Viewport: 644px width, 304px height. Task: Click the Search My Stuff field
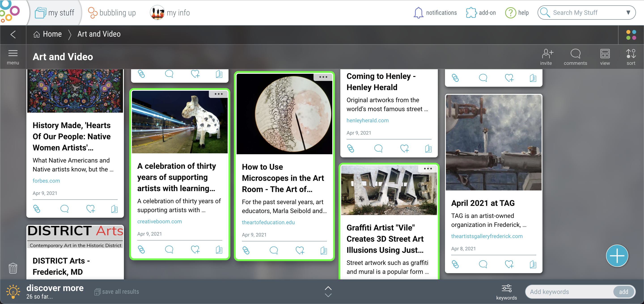click(586, 13)
